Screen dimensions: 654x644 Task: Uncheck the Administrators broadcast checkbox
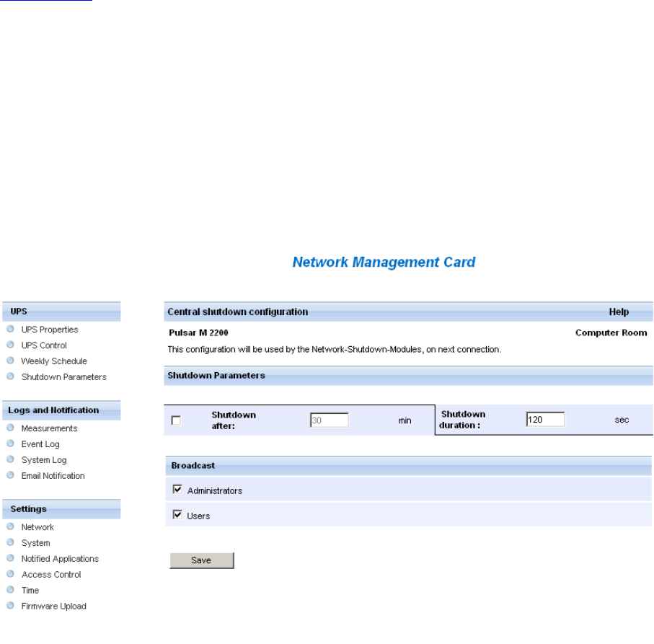click(x=177, y=489)
